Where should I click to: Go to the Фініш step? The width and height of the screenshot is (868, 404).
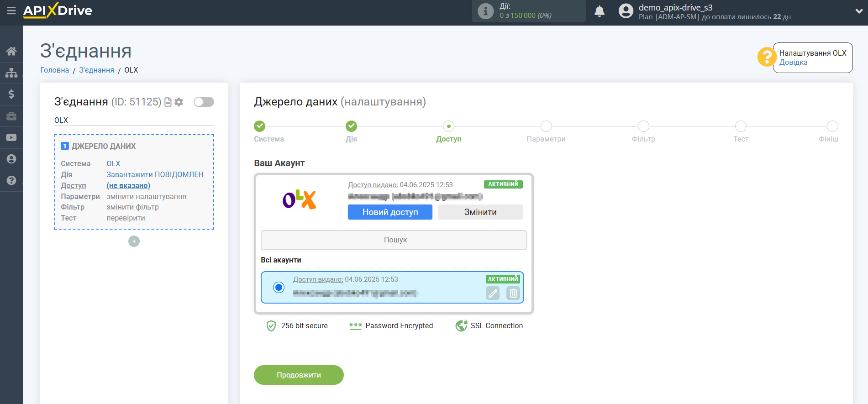tap(832, 126)
